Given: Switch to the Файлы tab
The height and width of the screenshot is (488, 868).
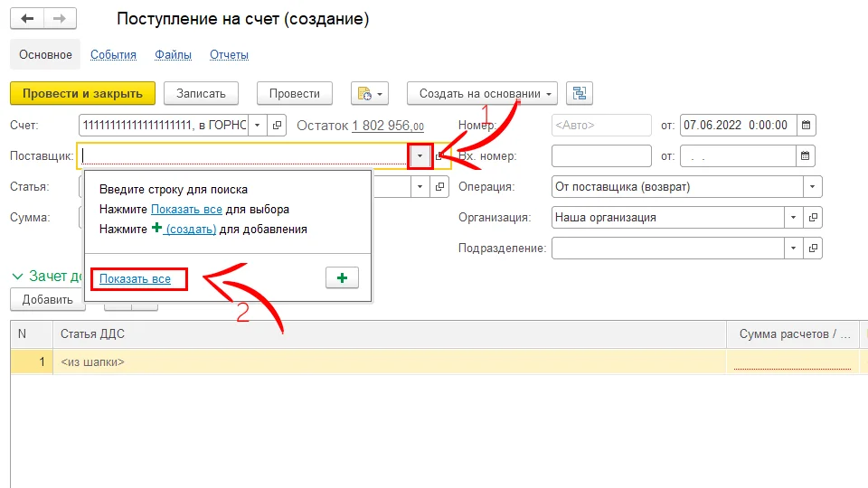Looking at the screenshot, I should (173, 54).
